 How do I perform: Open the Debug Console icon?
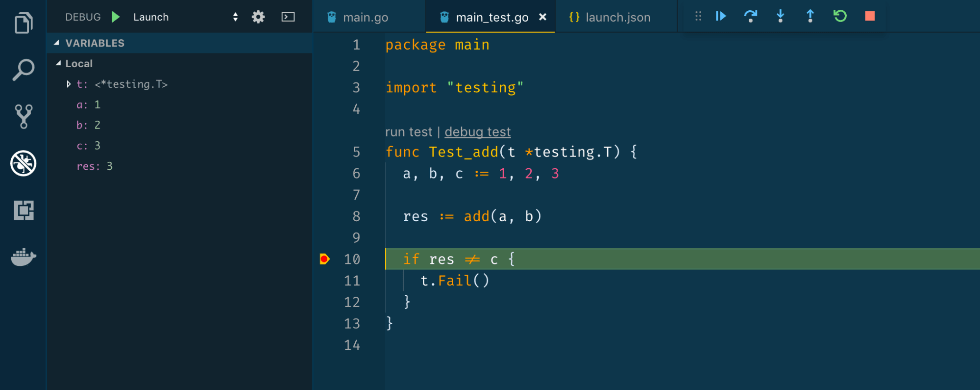pos(288,17)
